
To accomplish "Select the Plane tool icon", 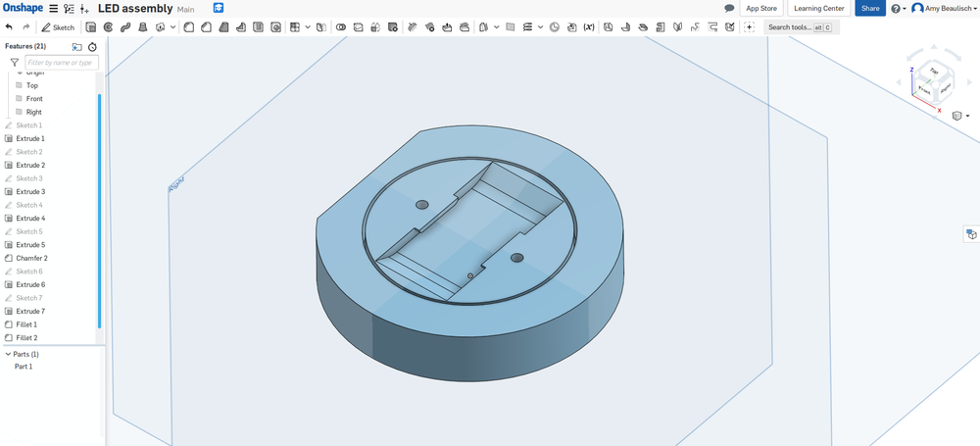I will point(510,26).
